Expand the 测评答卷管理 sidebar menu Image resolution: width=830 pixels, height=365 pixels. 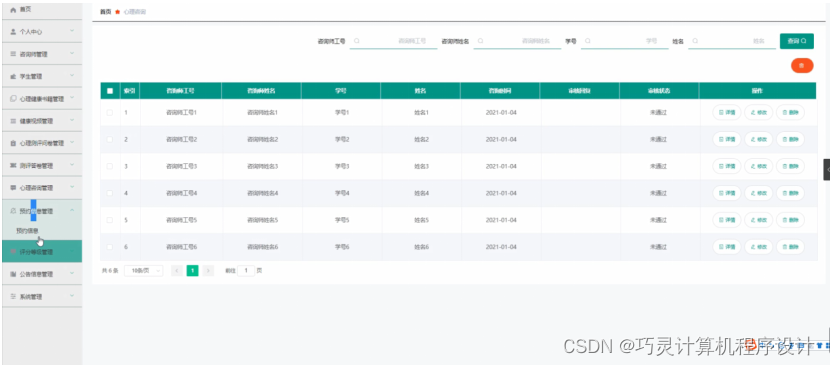[x=42, y=166]
